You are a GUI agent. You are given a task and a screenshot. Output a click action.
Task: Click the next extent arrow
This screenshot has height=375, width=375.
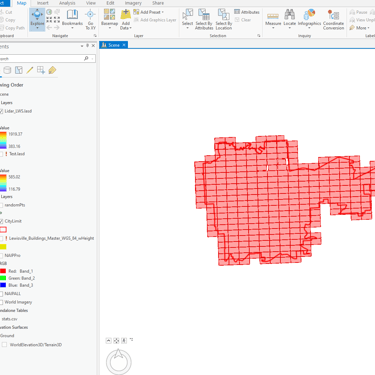pyautogui.click(x=57, y=28)
